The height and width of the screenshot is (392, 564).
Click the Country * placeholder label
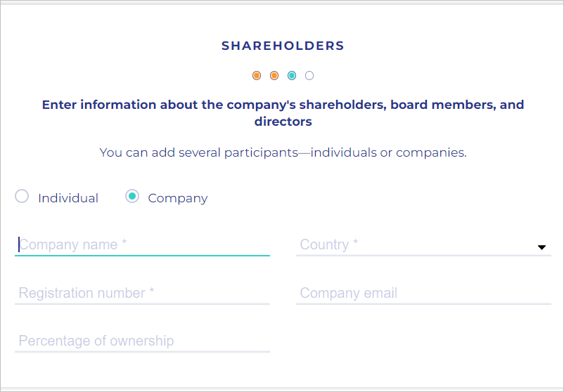coord(328,244)
